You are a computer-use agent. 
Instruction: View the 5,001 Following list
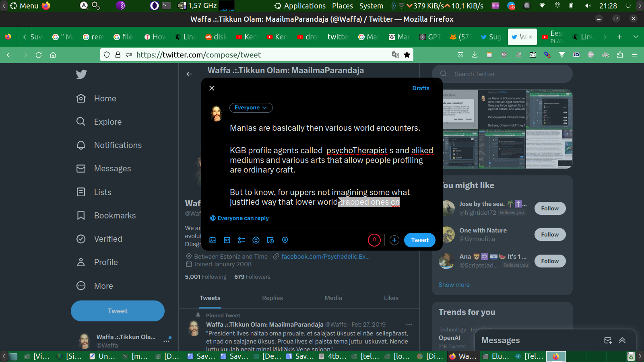pyautogui.click(x=206, y=277)
